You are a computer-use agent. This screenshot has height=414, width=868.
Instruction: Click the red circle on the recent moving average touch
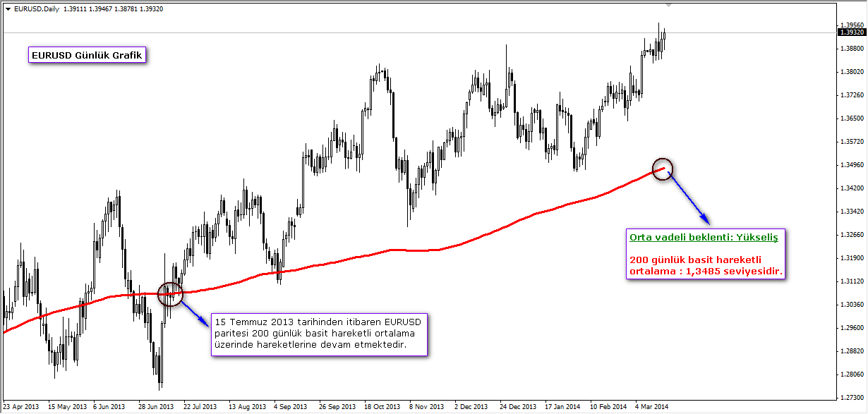[662, 169]
